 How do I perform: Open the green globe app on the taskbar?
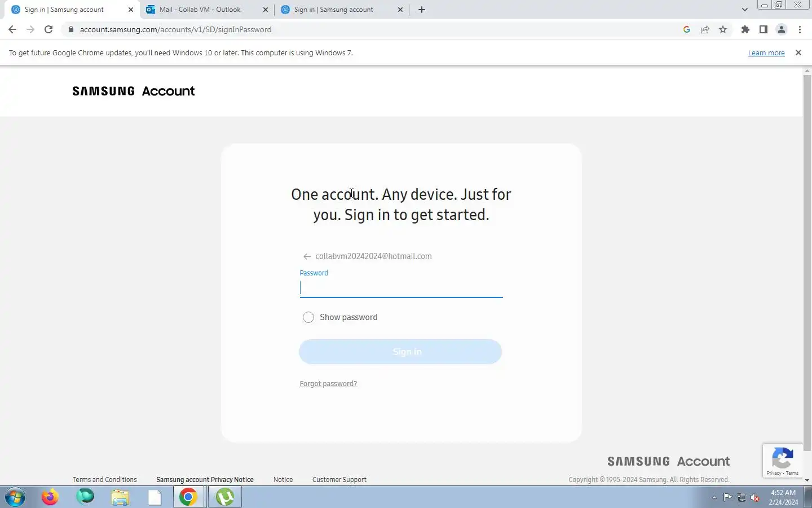point(85,497)
